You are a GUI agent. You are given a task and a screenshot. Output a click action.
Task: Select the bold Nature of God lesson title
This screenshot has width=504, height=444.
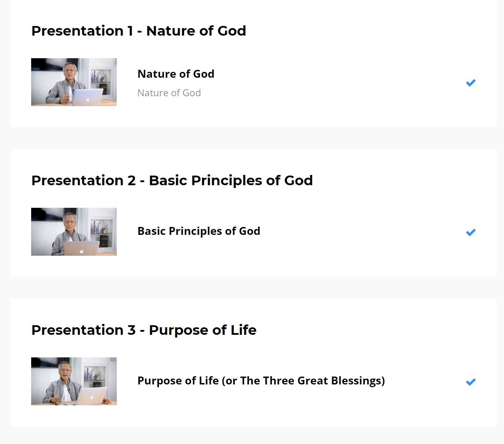(x=176, y=74)
